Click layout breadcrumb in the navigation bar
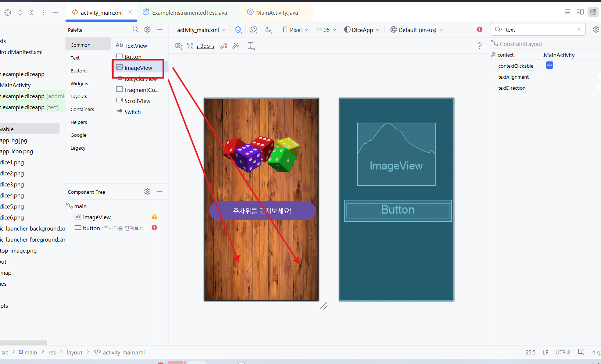The image size is (601, 364). (75, 352)
